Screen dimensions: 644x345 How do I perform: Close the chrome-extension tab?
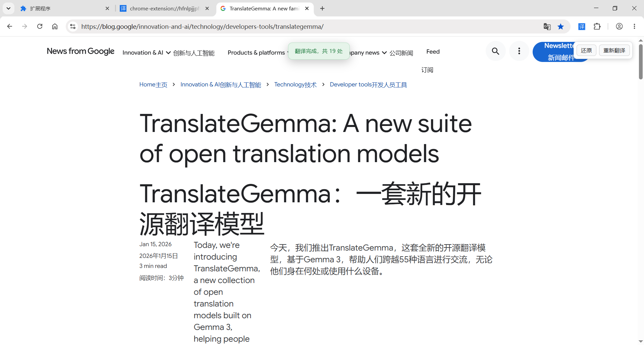tap(207, 8)
